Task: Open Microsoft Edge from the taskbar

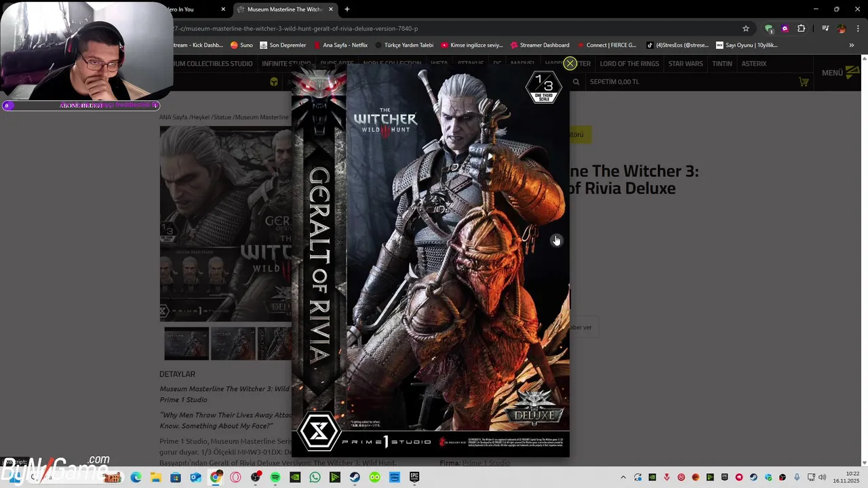Action: (x=136, y=477)
